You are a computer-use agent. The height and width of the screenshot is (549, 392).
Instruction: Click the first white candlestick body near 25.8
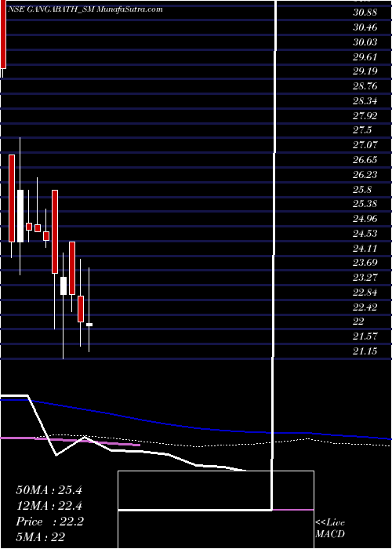coord(20,216)
